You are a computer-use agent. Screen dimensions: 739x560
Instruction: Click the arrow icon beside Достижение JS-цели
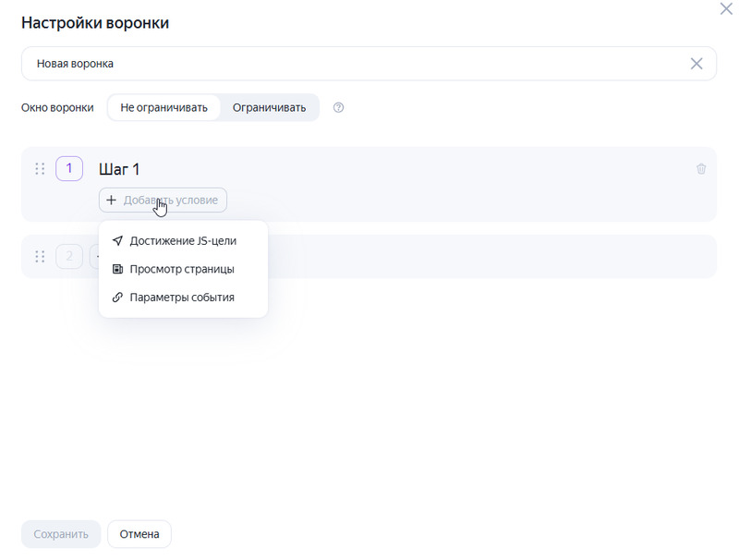pos(117,241)
